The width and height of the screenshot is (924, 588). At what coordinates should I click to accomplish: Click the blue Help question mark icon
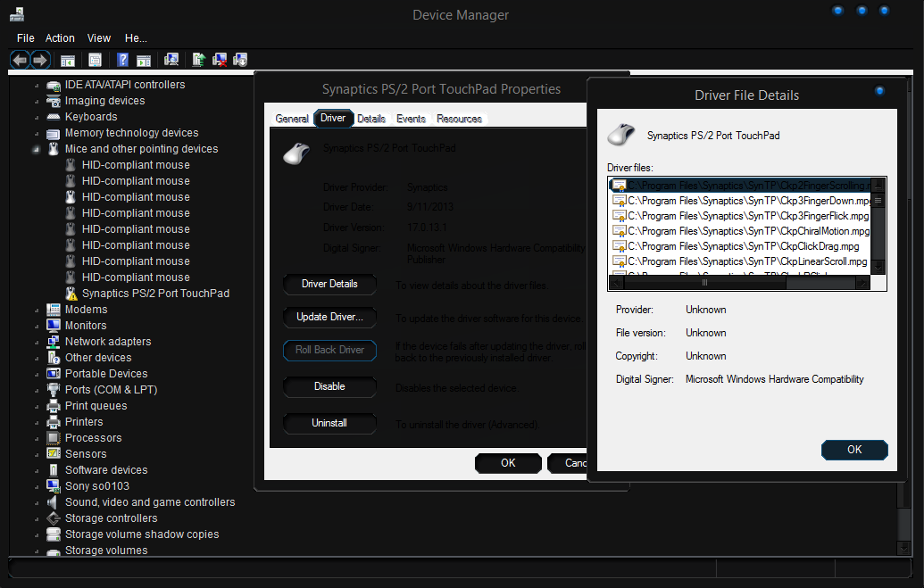123,60
